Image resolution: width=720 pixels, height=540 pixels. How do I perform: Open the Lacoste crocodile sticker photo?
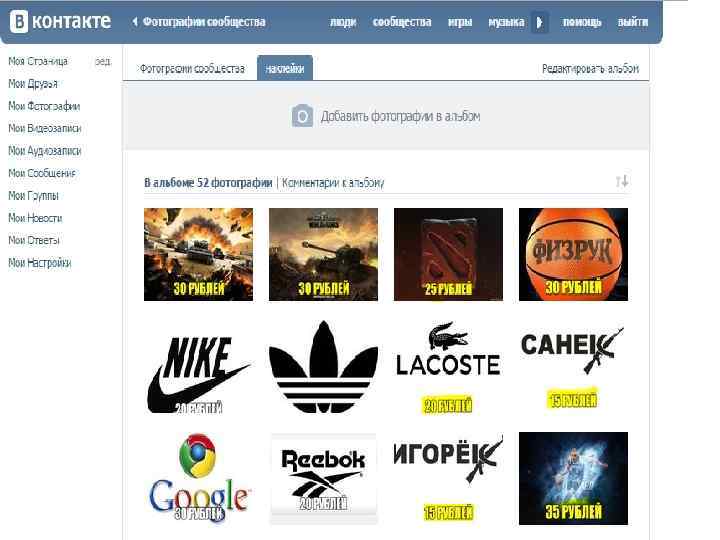tap(448, 367)
